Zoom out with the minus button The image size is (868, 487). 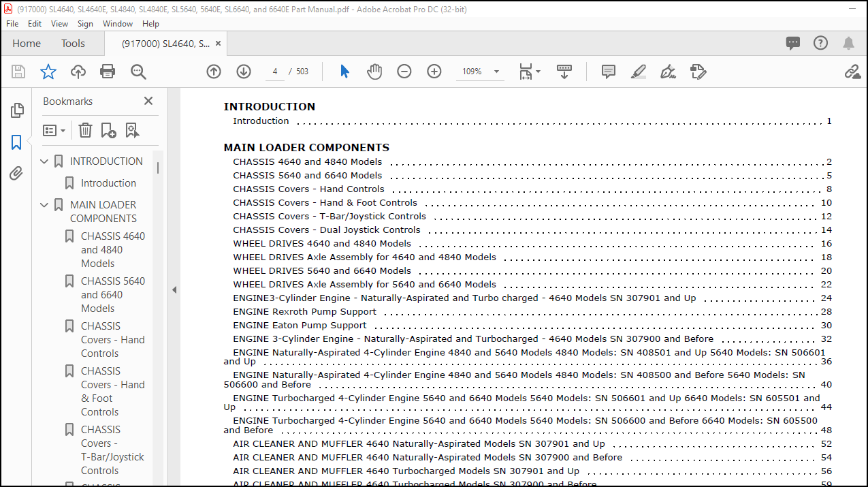click(404, 72)
